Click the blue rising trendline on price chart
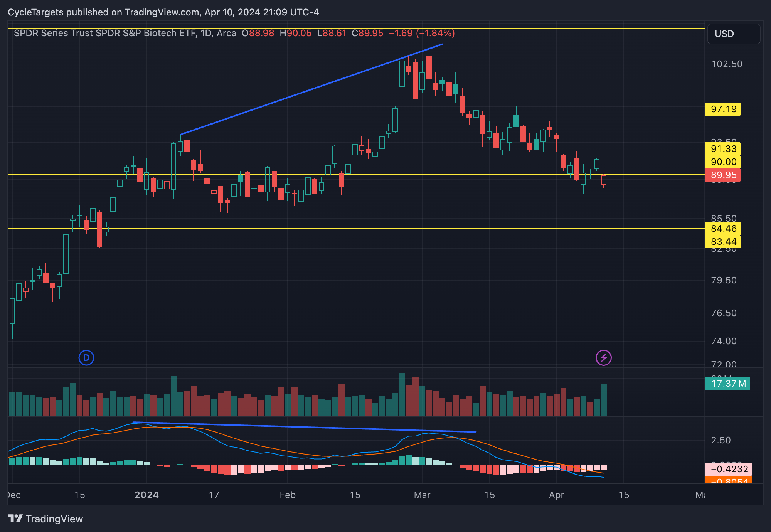Viewport: 771px width, 532px height. (x=311, y=89)
